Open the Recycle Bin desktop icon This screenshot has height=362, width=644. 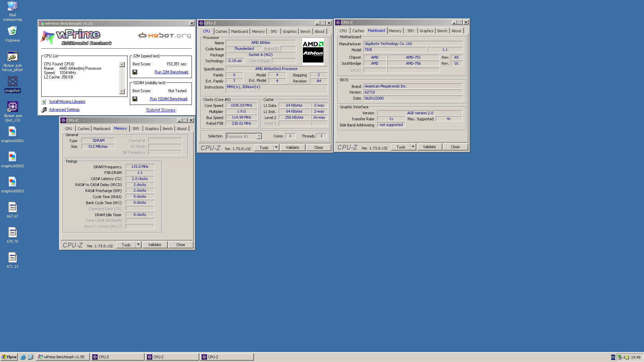click(12, 31)
